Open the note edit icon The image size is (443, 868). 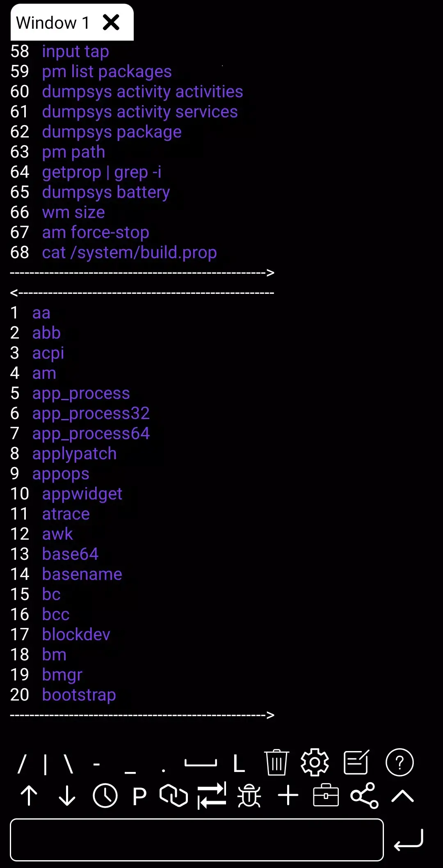[356, 762]
